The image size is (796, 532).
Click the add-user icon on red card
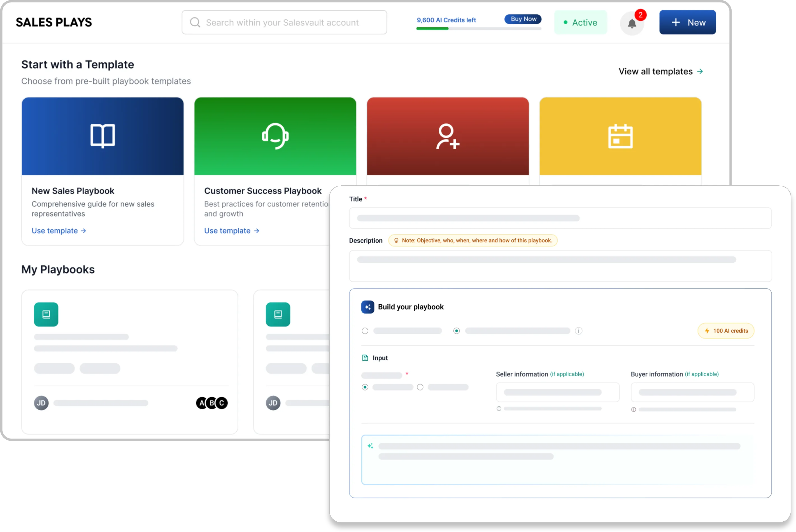[448, 136]
